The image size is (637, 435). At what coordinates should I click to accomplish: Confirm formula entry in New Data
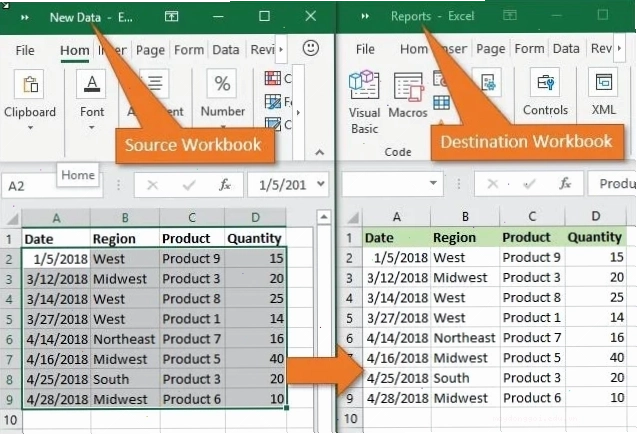[x=189, y=185]
